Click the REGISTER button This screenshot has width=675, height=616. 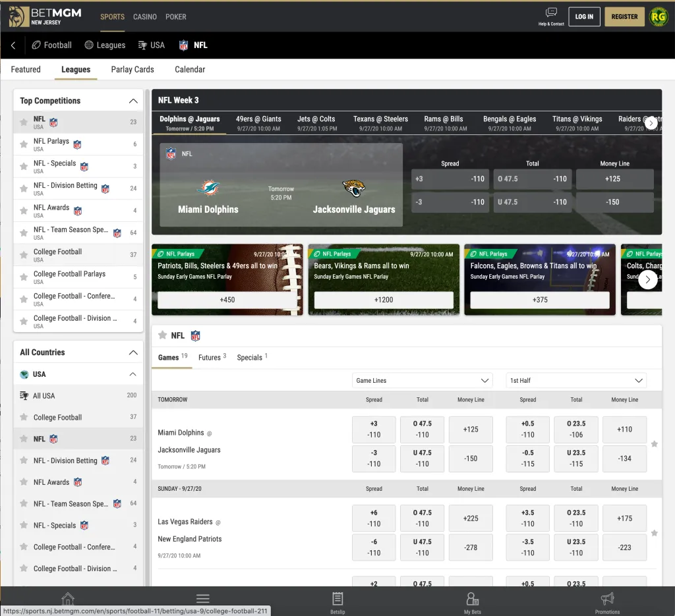[624, 16]
